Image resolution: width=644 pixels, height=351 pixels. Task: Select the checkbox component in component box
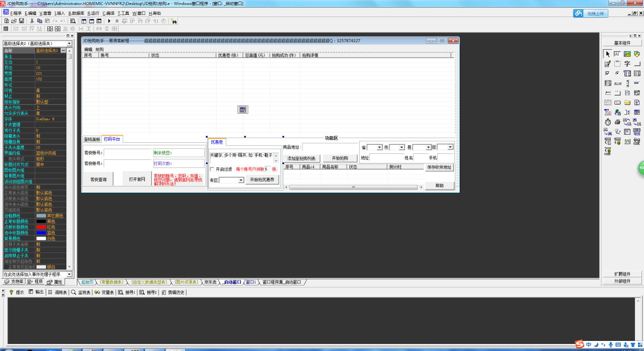(608, 73)
